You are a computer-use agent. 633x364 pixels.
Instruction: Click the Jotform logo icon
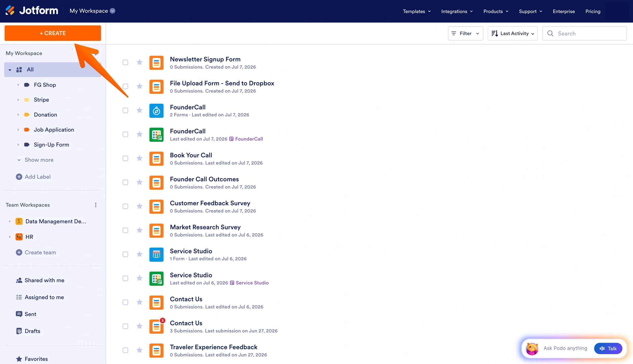click(x=10, y=10)
